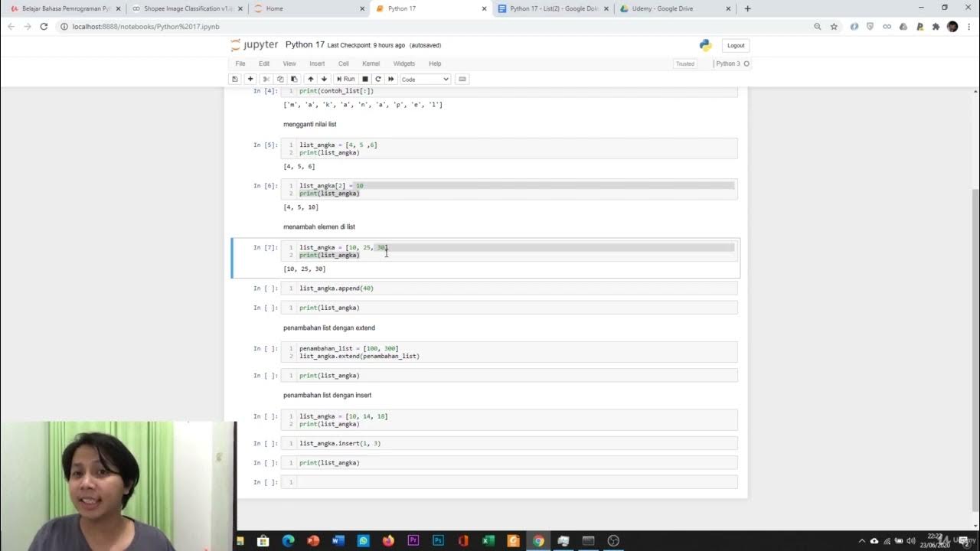The height and width of the screenshot is (551, 980).
Task: Restart kernel and rerun all with fast-forward icon
Action: pos(391,79)
